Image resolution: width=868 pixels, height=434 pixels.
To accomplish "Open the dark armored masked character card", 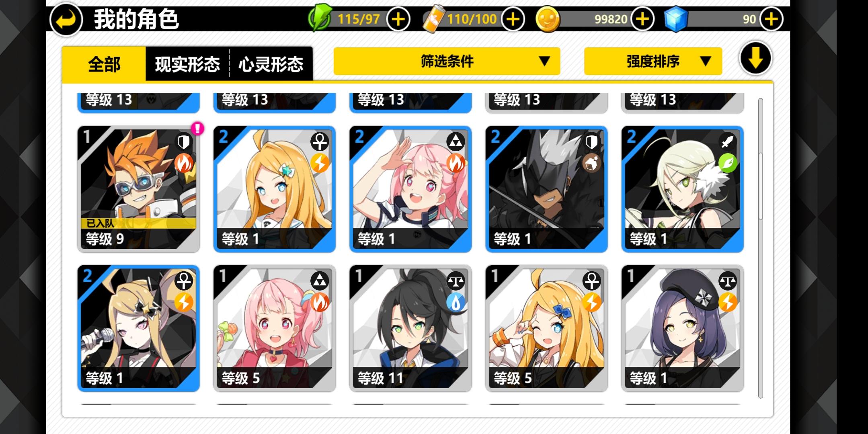I will pos(546,189).
